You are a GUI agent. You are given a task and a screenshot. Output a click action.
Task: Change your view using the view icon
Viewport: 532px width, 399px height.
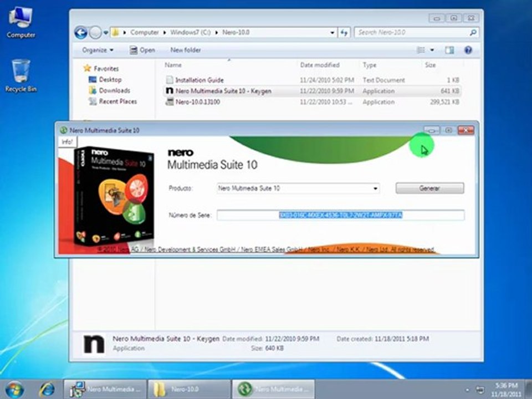(421, 50)
